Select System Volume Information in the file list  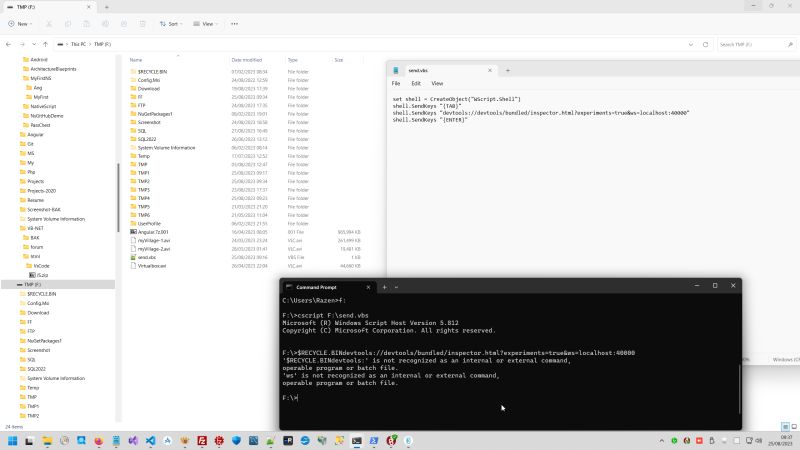(166, 148)
